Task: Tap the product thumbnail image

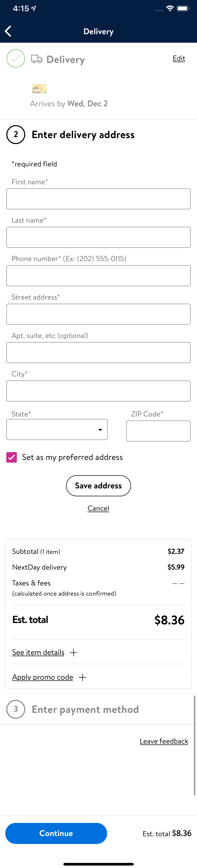Action: [x=39, y=89]
